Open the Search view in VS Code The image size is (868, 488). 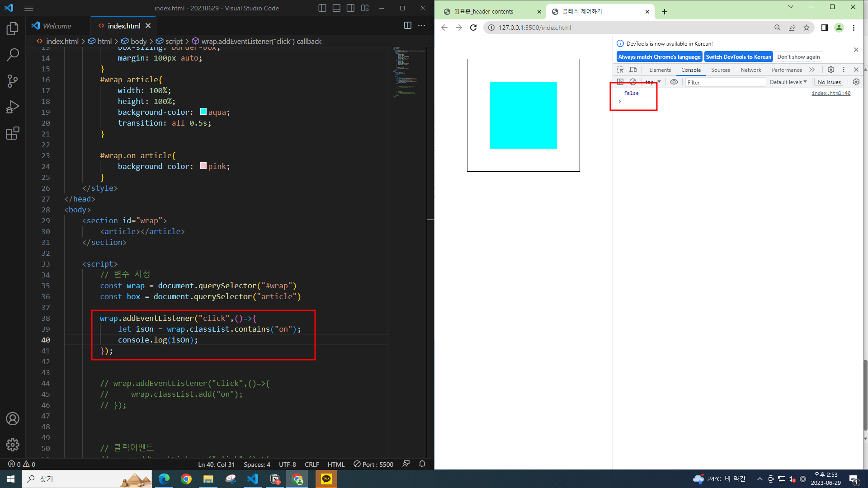(x=12, y=55)
